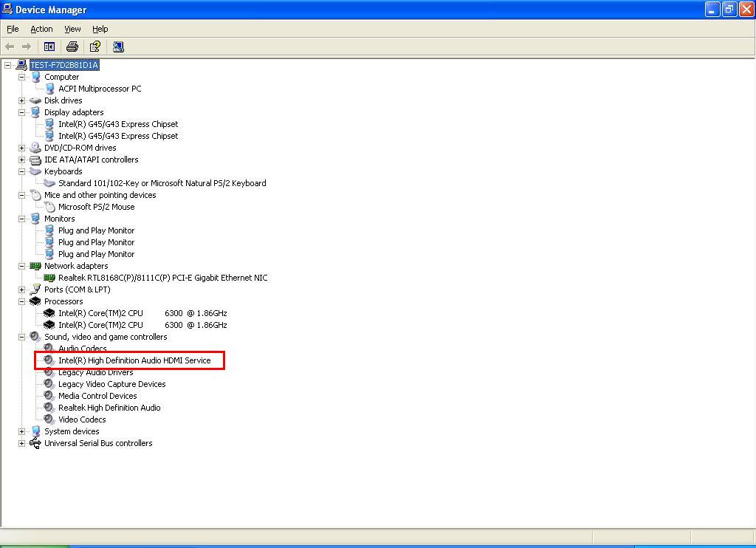This screenshot has height=548, width=756.
Task: Select first Intel Core 2 CPU 6300
Action: click(x=142, y=313)
